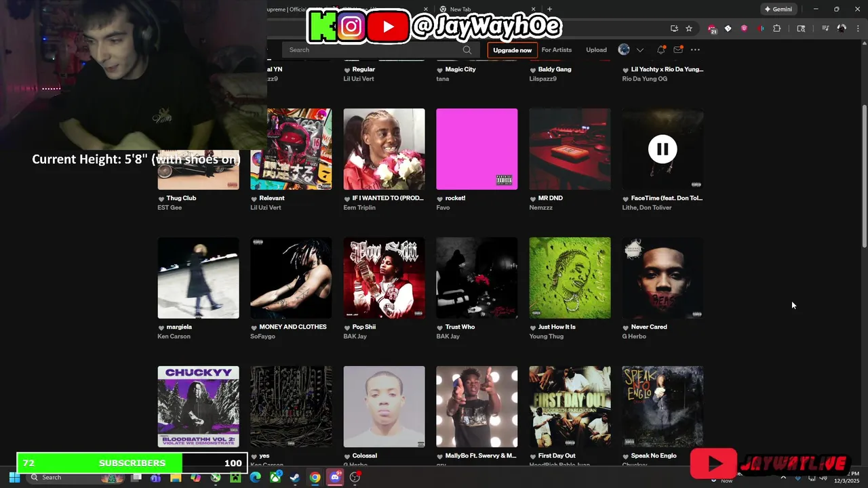This screenshot has height=488, width=868.
Task: Open the ad blocker extension with 21 badge
Action: click(711, 29)
